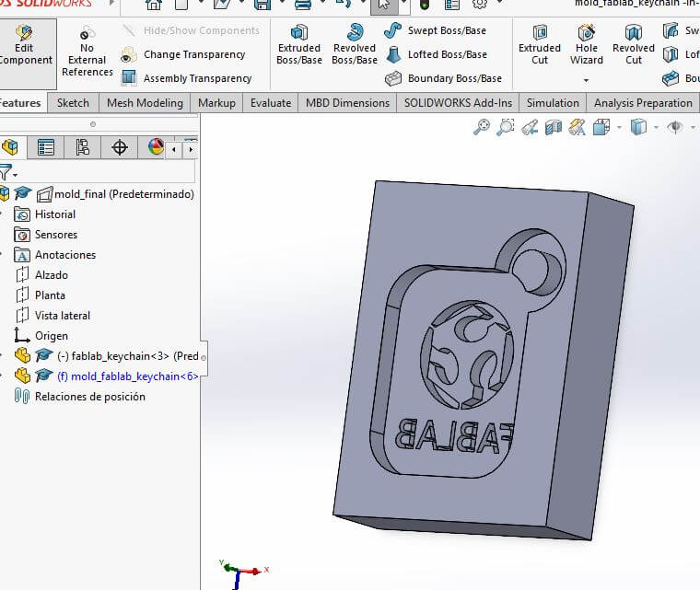The height and width of the screenshot is (590, 700).
Task: Open the MBD Dimensions tab
Action: (x=347, y=103)
